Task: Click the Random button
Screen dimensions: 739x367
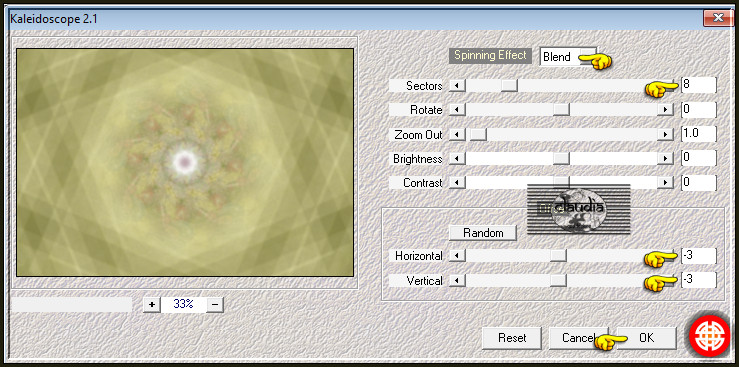Action: pos(483,233)
